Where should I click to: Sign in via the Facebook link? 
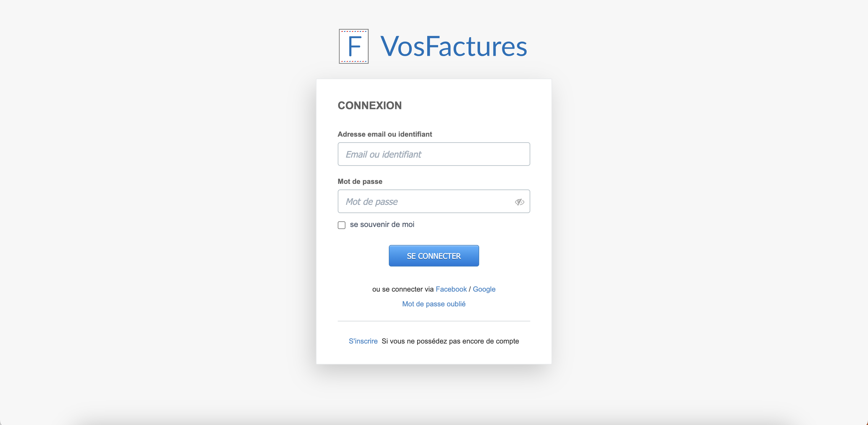coord(451,289)
